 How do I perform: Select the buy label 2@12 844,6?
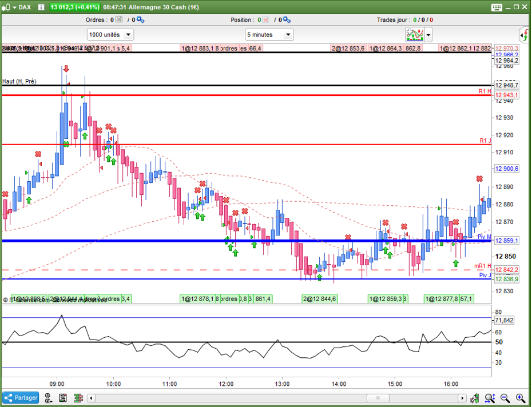coord(320,299)
